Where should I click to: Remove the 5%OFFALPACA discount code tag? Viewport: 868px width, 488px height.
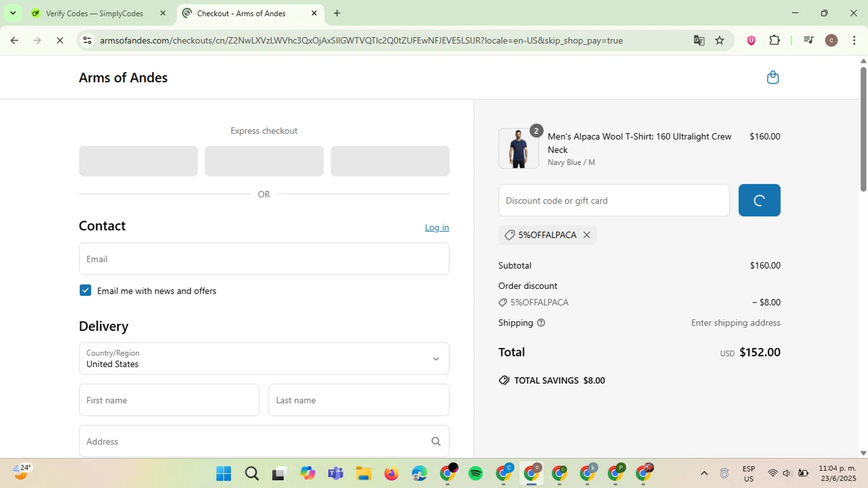(587, 235)
